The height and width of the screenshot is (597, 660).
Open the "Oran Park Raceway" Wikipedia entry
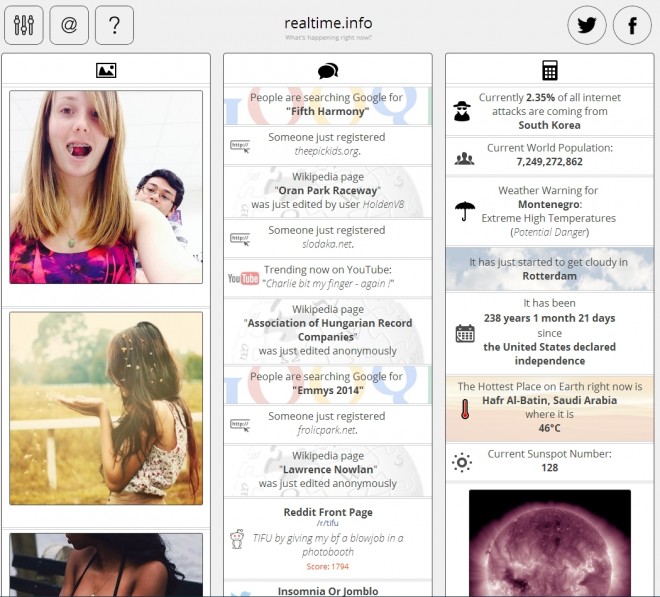[x=328, y=191]
